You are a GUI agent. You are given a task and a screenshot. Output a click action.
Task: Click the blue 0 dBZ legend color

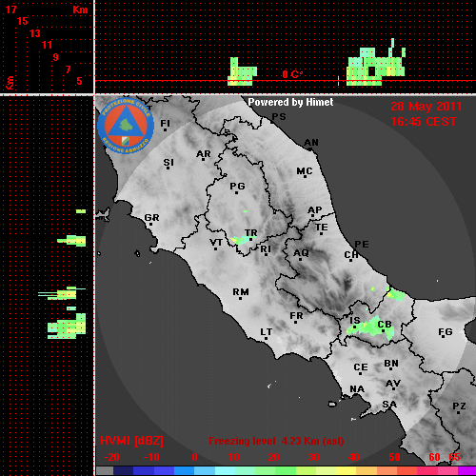[x=184, y=470]
